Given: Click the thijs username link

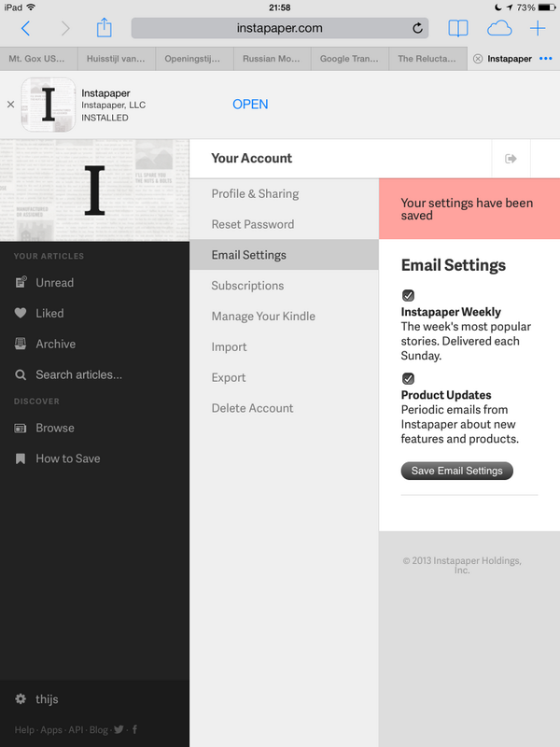Looking at the screenshot, I should (47, 698).
